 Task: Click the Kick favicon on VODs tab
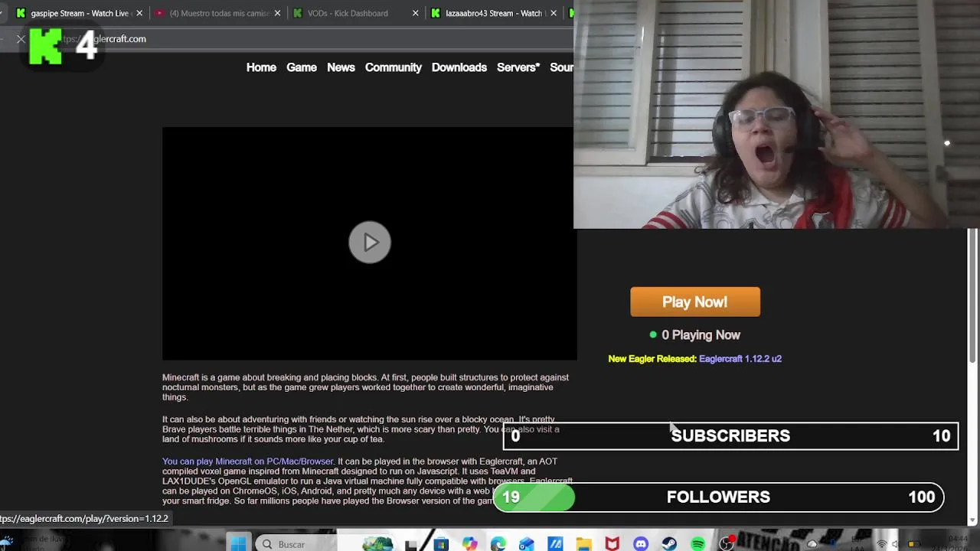(298, 13)
